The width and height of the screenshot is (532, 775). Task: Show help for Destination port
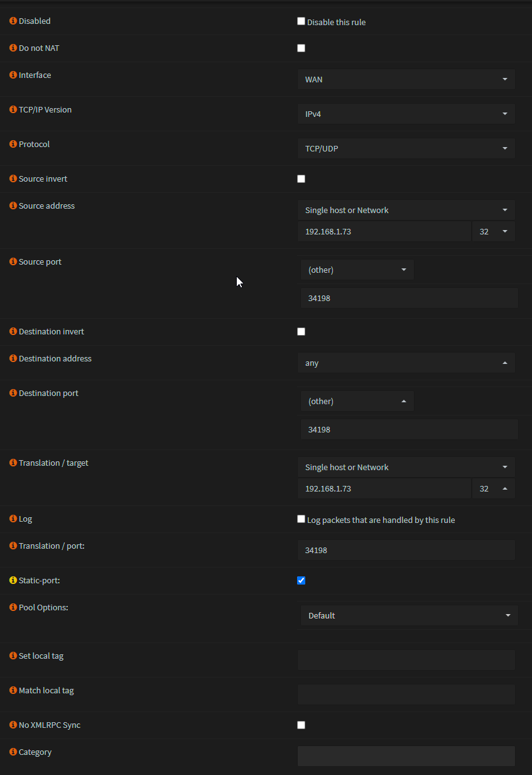tap(13, 393)
